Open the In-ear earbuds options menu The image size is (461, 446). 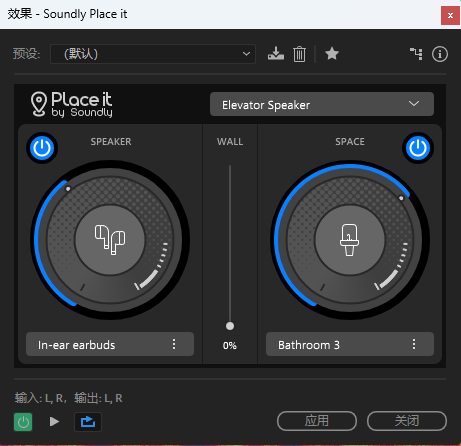tap(174, 344)
